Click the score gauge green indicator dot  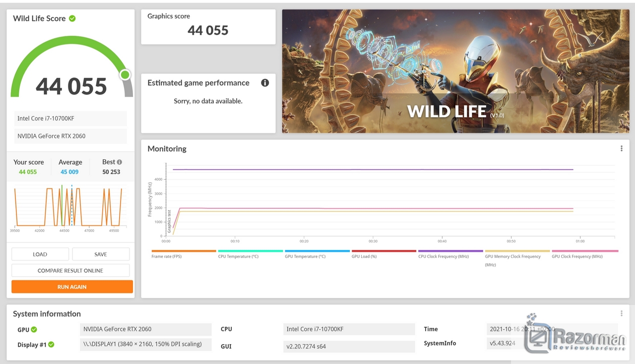125,75
